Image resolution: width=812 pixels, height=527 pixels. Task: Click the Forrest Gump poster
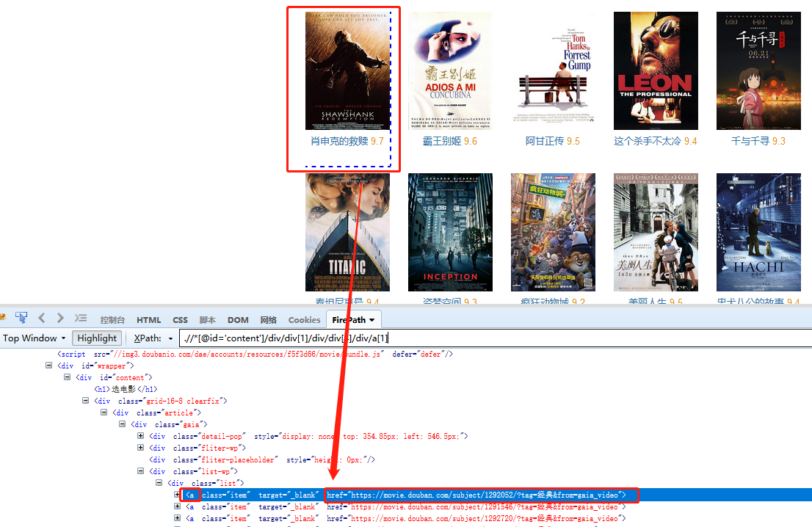[553, 71]
